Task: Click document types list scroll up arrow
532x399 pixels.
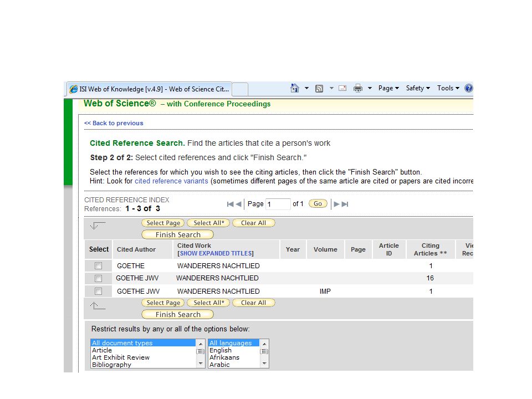Action: pyautogui.click(x=201, y=344)
